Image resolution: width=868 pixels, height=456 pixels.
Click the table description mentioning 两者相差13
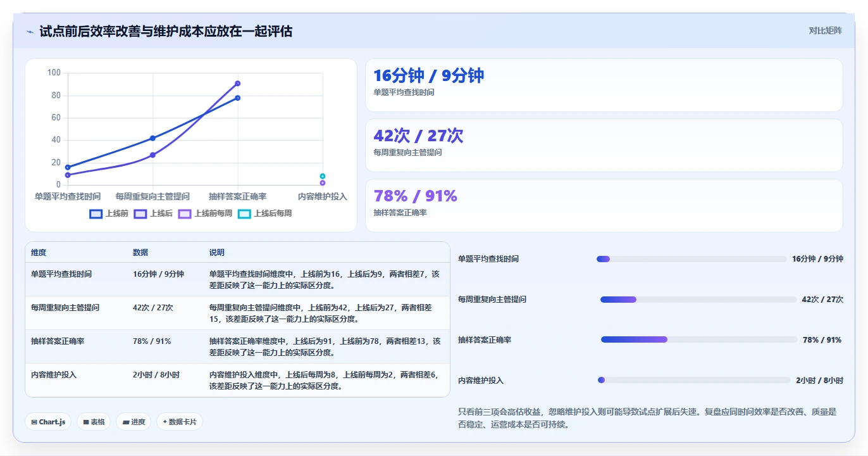(x=325, y=347)
